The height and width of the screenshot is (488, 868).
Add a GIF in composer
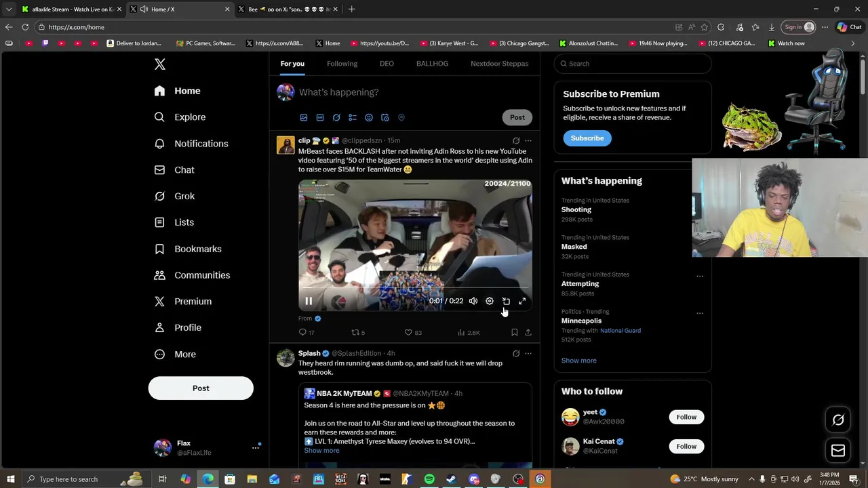(x=320, y=117)
